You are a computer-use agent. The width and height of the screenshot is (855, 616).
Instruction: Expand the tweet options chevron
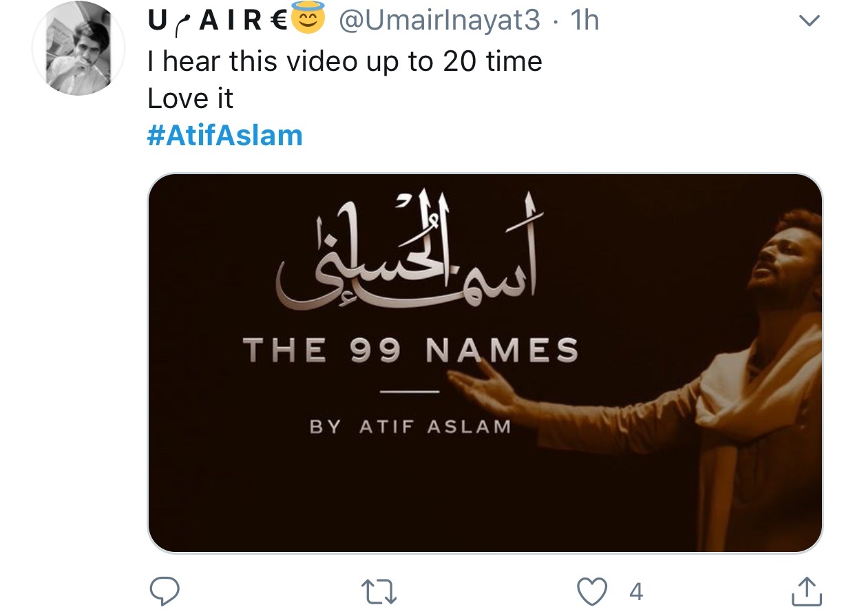[x=810, y=22]
